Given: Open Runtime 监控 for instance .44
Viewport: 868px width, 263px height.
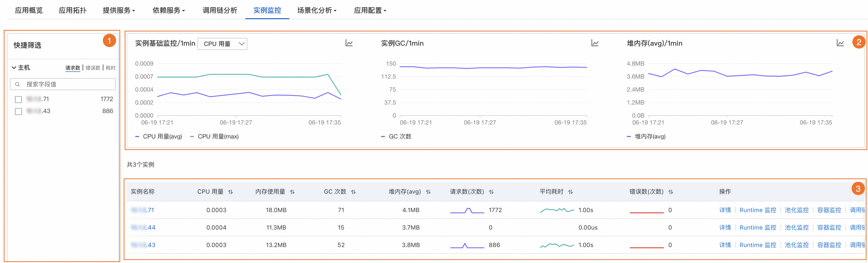Looking at the screenshot, I should (758, 228).
